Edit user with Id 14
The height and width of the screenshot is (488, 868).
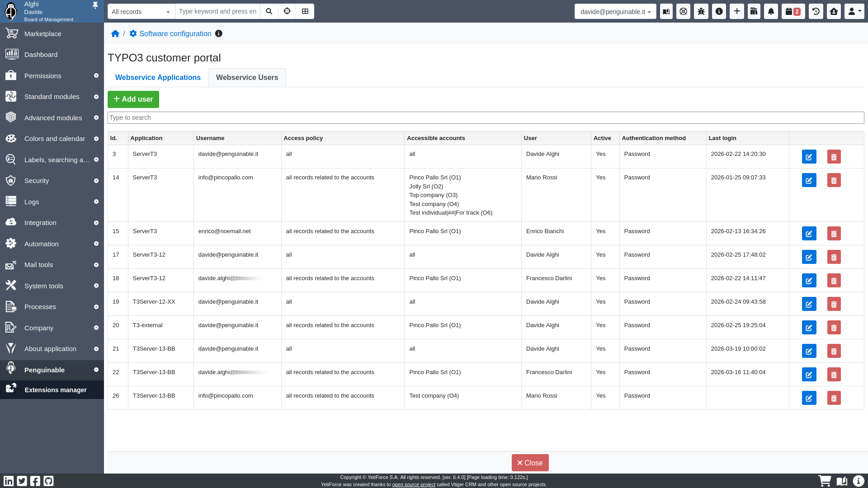click(x=809, y=180)
